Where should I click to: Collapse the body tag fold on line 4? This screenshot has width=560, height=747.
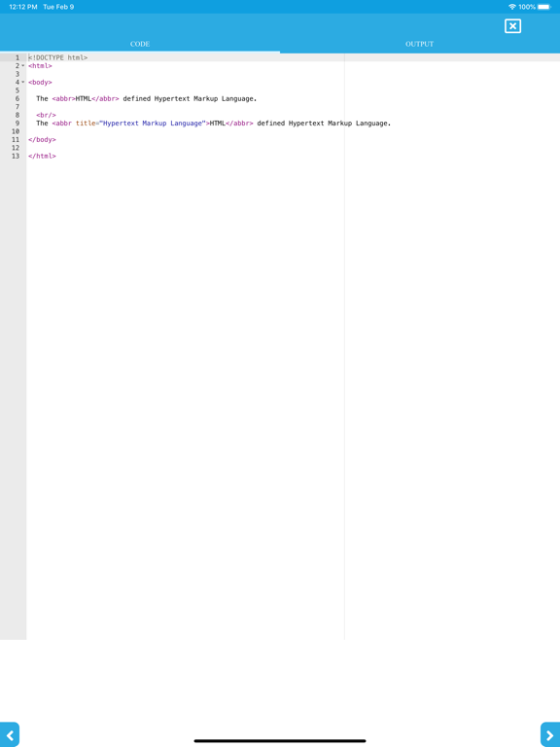pyautogui.click(x=23, y=82)
